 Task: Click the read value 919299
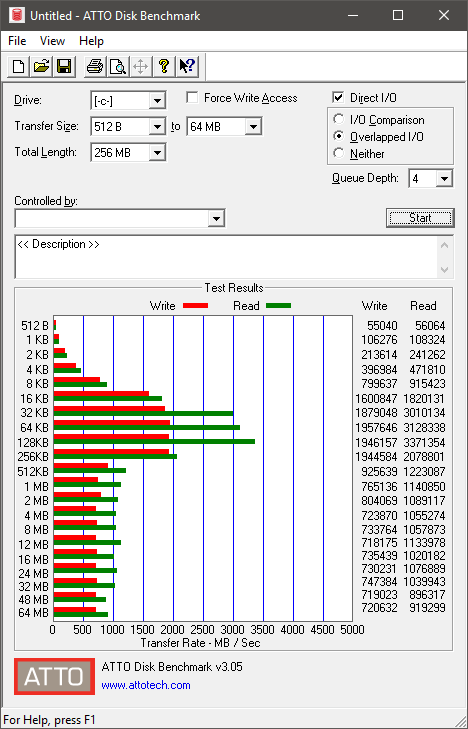pos(430,607)
